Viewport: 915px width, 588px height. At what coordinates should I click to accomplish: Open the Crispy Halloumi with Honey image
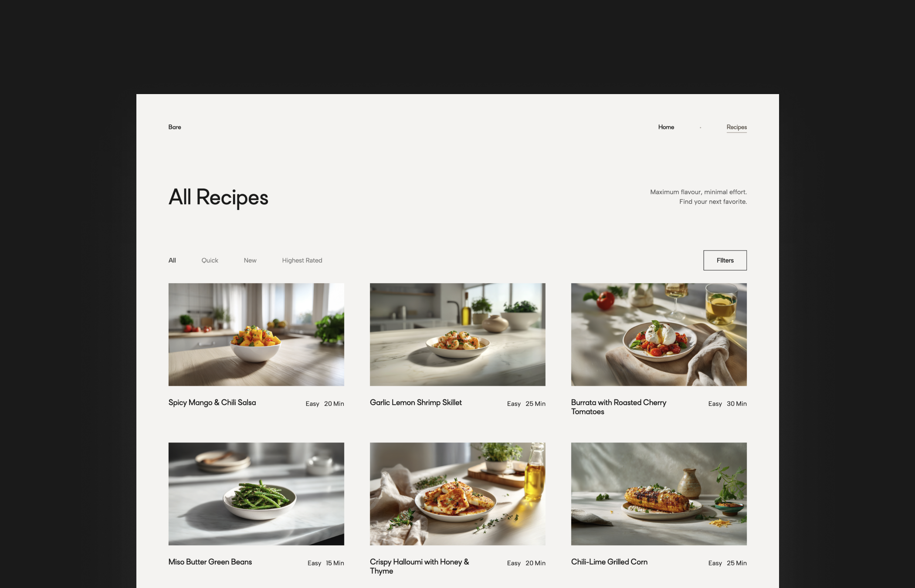457,494
